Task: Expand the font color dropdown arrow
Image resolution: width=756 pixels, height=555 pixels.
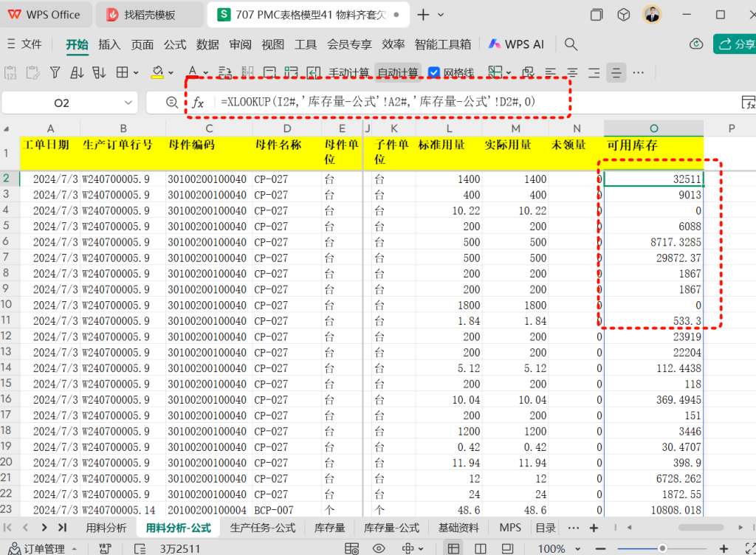Action: tap(206, 73)
